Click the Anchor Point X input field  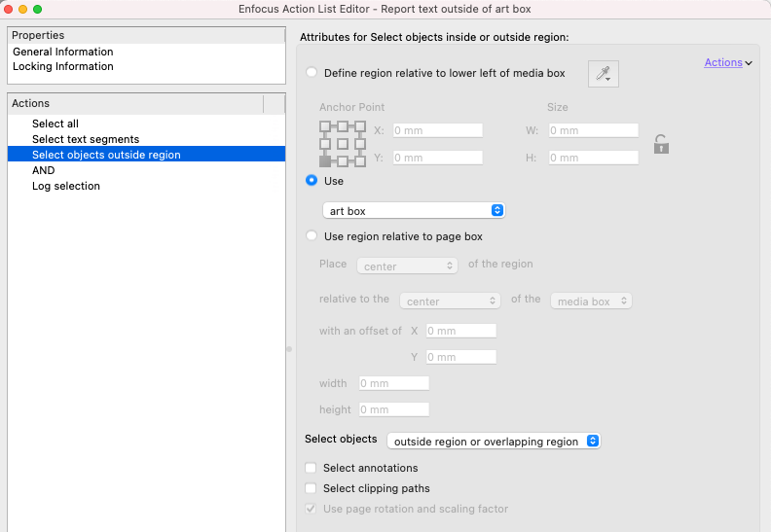(438, 130)
